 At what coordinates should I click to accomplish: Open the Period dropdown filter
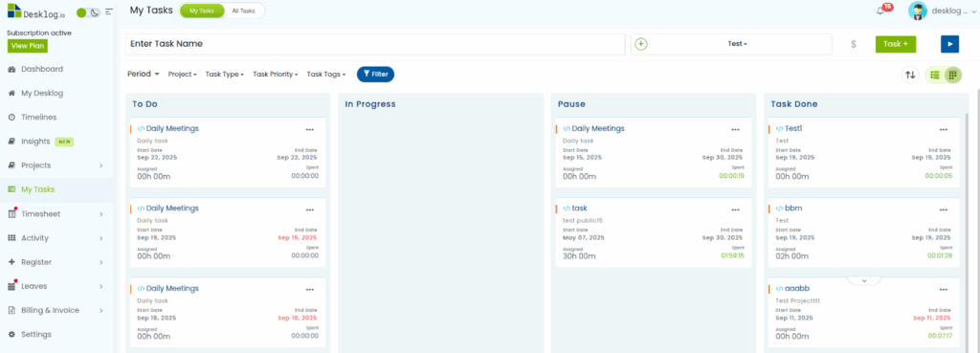point(144,74)
